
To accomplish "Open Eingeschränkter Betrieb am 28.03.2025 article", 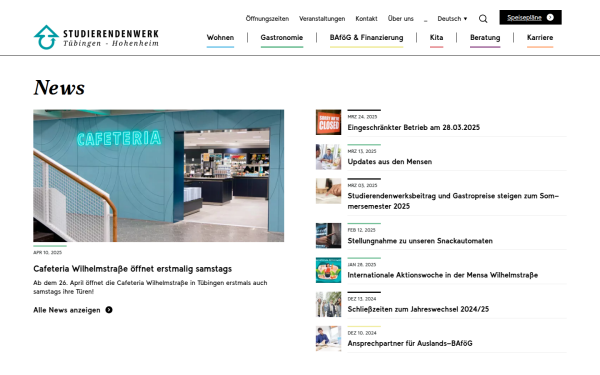I will coord(414,127).
